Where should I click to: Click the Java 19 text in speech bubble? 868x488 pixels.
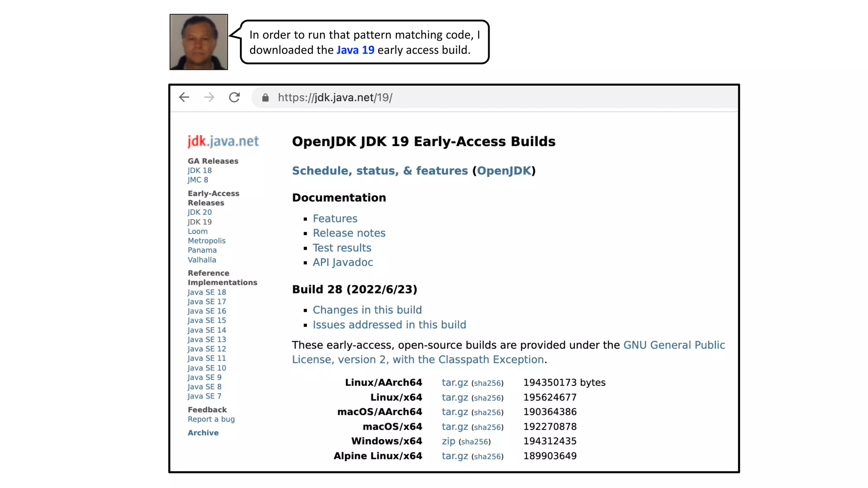355,50
